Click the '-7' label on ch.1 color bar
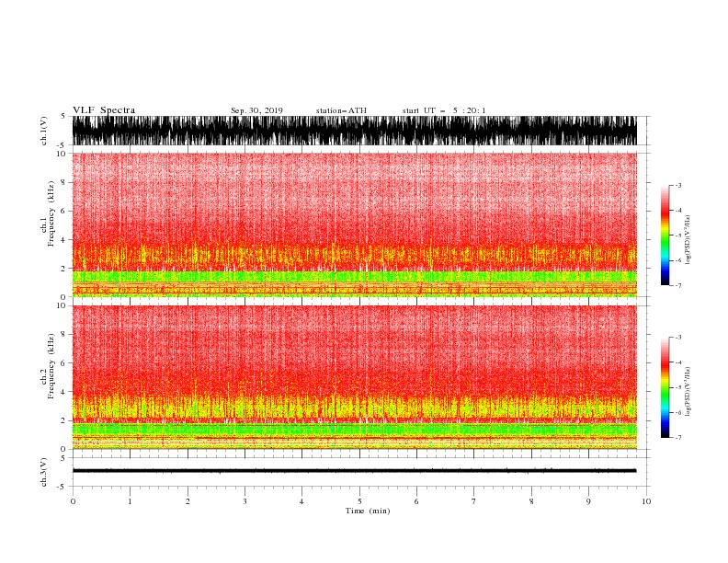 (678, 285)
